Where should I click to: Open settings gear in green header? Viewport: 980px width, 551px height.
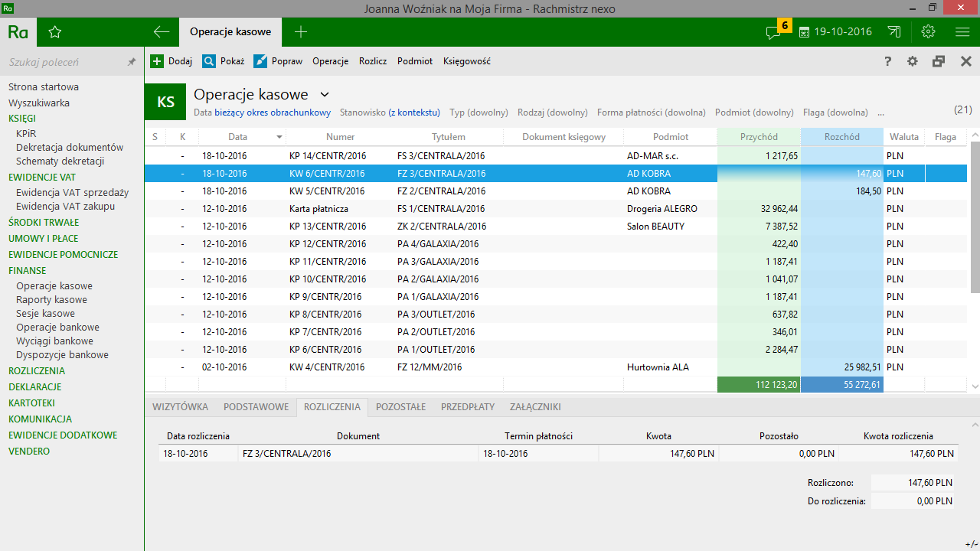pyautogui.click(x=929, y=32)
